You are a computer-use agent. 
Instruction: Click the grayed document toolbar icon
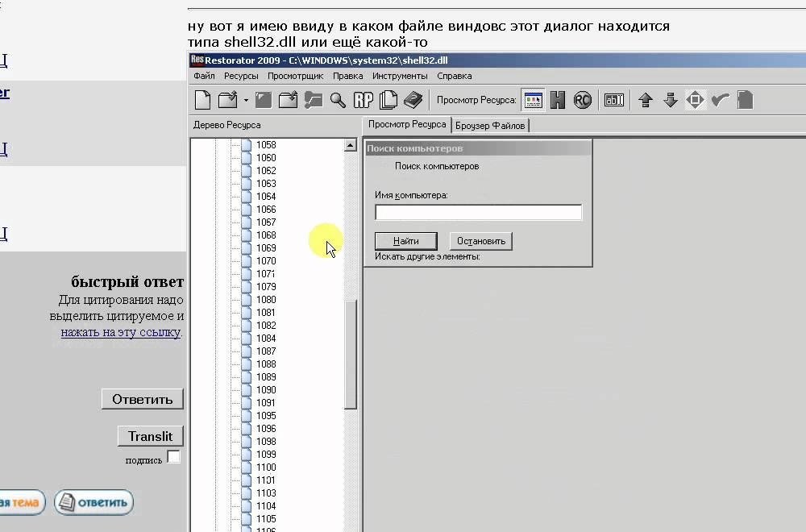click(x=745, y=100)
